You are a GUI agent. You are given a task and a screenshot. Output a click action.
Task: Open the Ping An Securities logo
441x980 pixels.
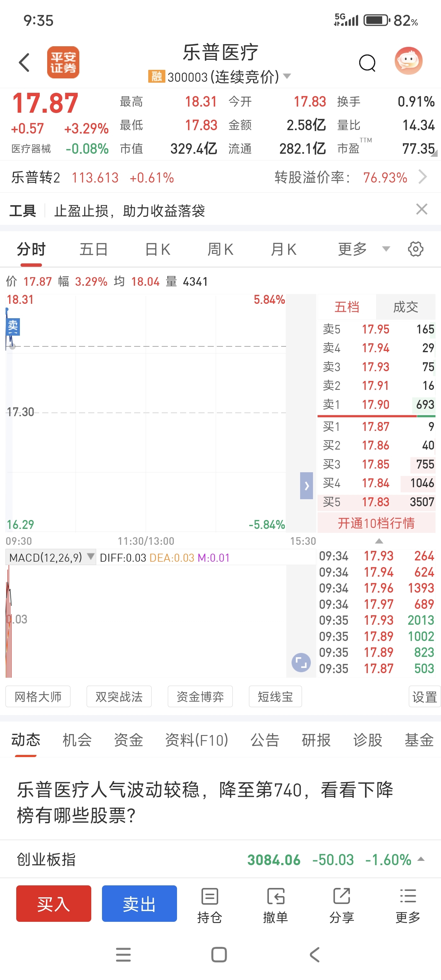pos(63,62)
